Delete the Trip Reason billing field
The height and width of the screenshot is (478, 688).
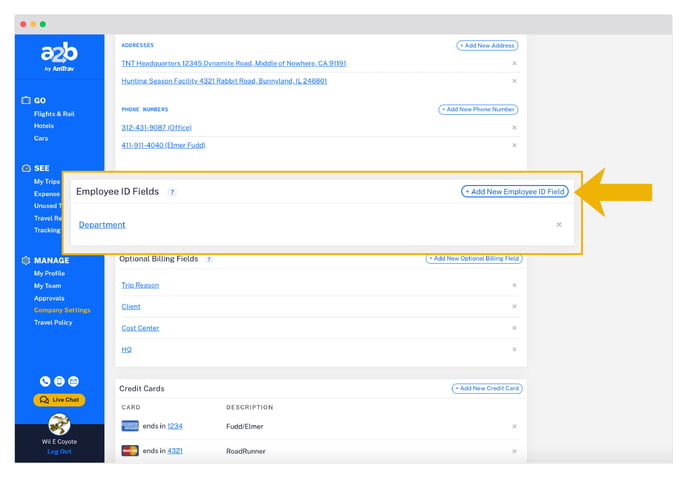pyautogui.click(x=514, y=286)
